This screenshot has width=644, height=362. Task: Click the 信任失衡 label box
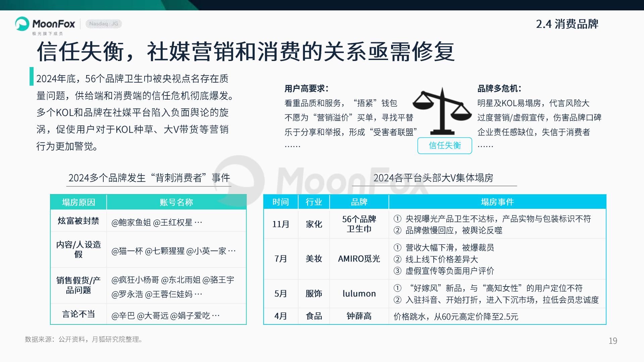point(445,145)
